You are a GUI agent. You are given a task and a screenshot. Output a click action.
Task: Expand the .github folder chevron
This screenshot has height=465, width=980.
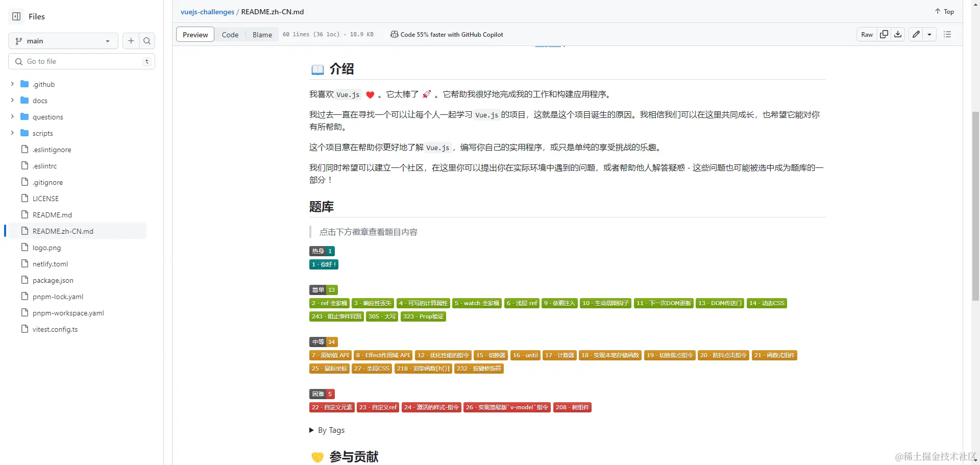(x=12, y=84)
